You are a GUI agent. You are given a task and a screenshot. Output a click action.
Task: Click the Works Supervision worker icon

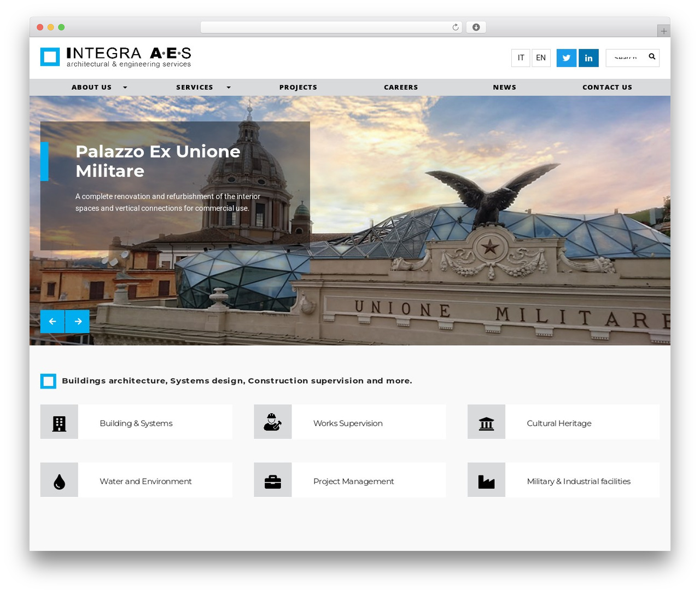click(x=272, y=422)
